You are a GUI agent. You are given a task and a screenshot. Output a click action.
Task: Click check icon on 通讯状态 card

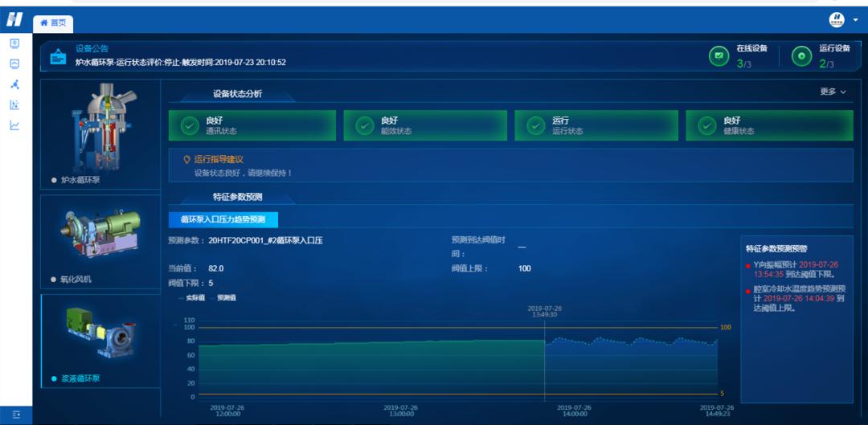(x=190, y=125)
